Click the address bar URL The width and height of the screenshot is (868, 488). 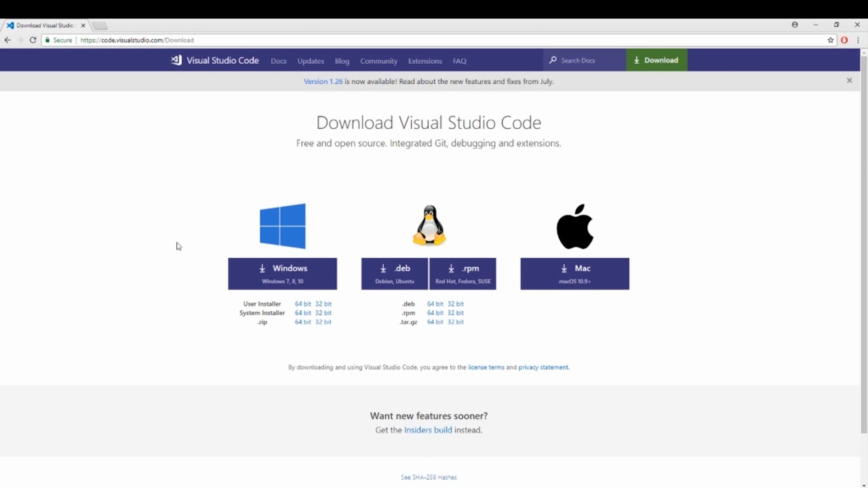(137, 40)
